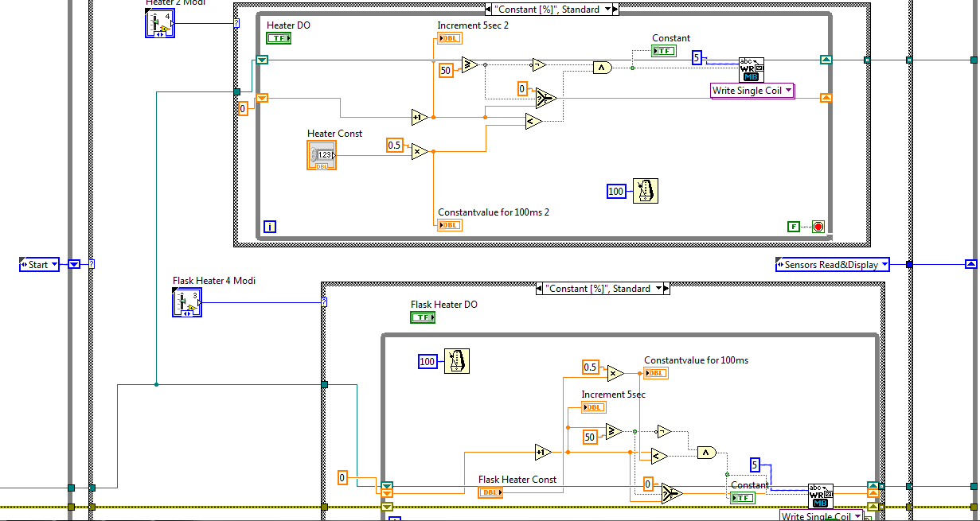Select the Select node in Heater DO loop
Viewport: 980px width, 521px height.
(548, 97)
